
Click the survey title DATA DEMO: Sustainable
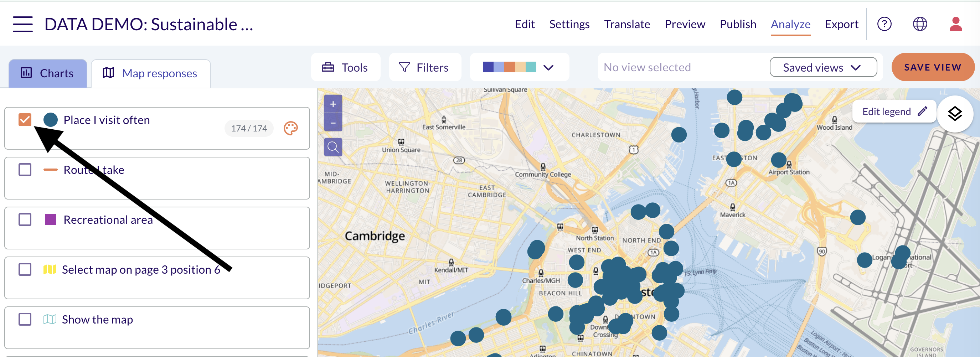[x=149, y=24]
